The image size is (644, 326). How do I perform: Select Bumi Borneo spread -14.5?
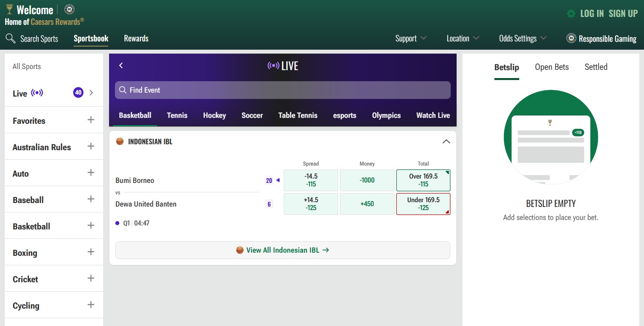[x=311, y=180]
